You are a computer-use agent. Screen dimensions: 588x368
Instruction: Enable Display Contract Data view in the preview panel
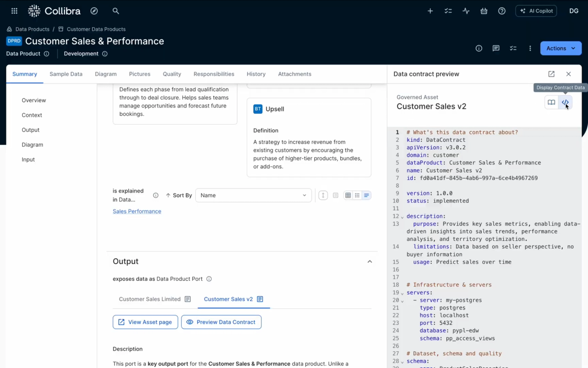[566, 102]
